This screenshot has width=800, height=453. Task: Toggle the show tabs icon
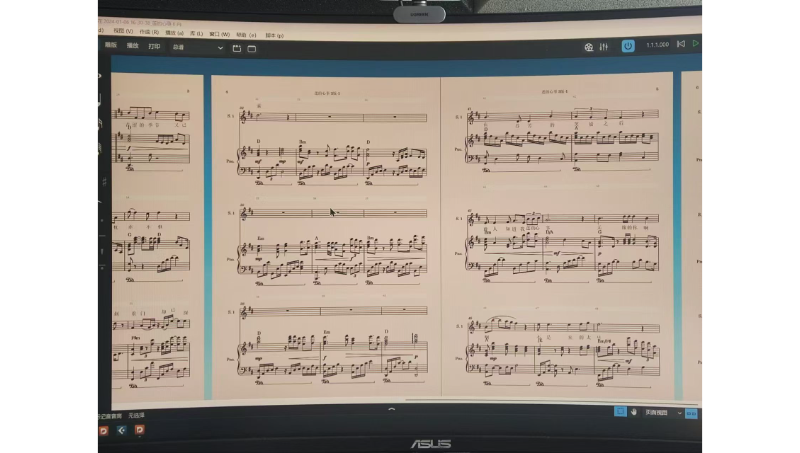pyautogui.click(x=237, y=48)
